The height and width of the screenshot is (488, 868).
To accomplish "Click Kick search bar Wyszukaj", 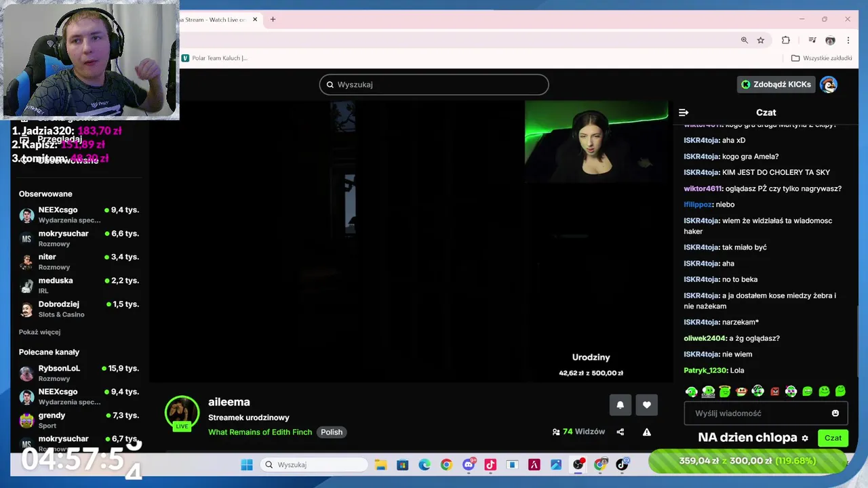I will [434, 85].
